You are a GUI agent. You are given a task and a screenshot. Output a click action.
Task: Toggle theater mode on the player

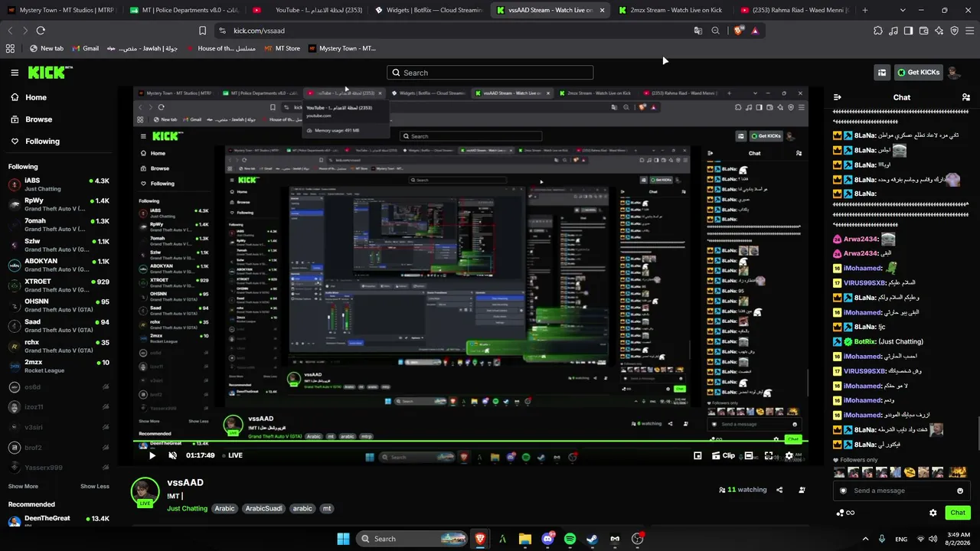pos(749,455)
